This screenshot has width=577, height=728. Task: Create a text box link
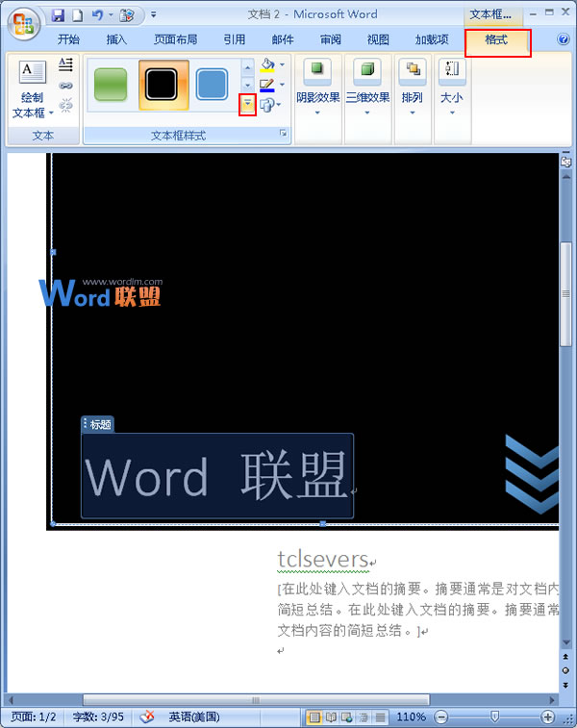coord(66,86)
